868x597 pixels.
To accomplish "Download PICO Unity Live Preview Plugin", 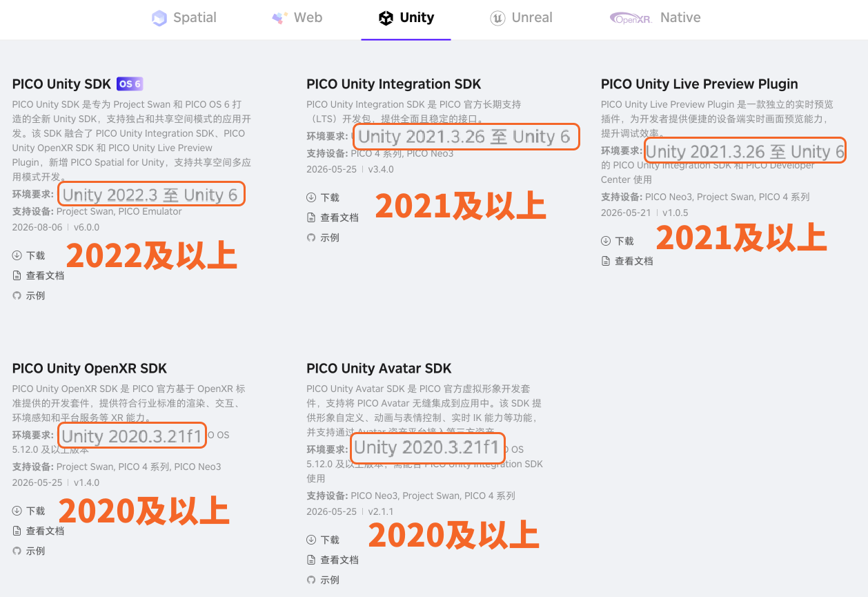I will point(618,241).
